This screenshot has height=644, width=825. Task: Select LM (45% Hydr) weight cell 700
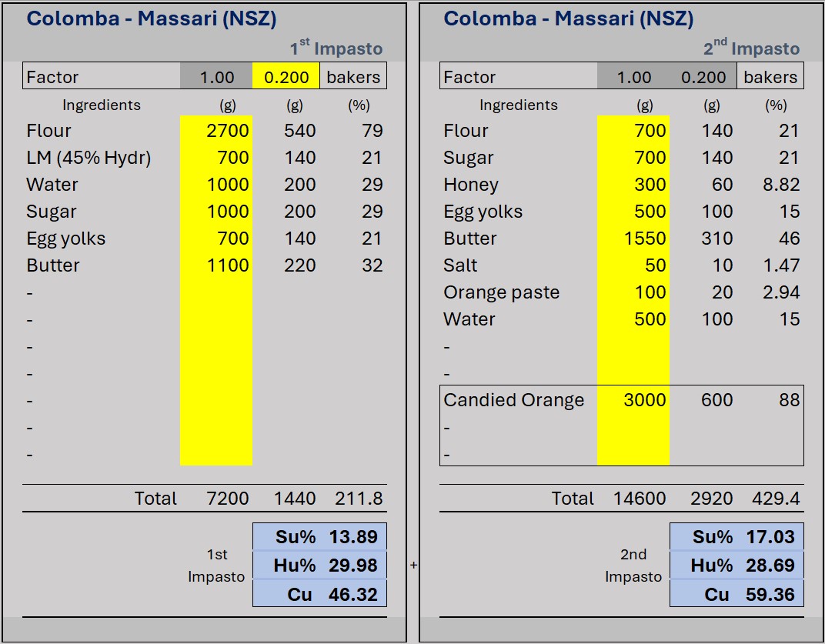[217, 158]
